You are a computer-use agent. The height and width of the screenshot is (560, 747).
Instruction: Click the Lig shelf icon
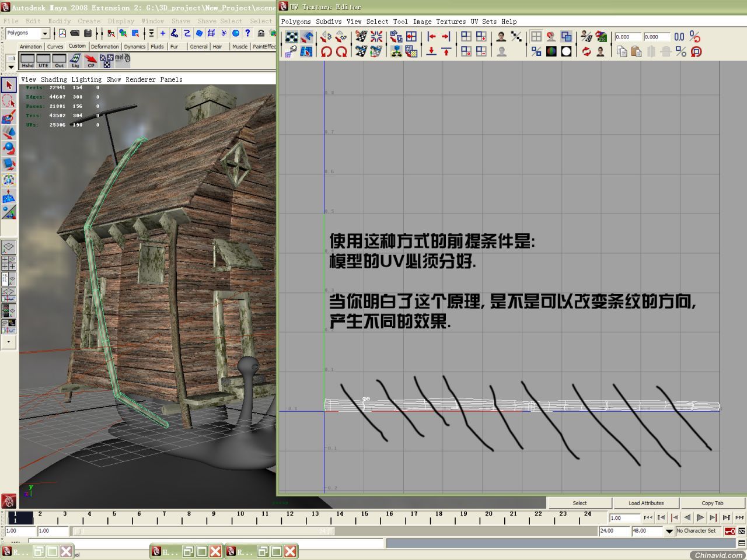[75, 60]
